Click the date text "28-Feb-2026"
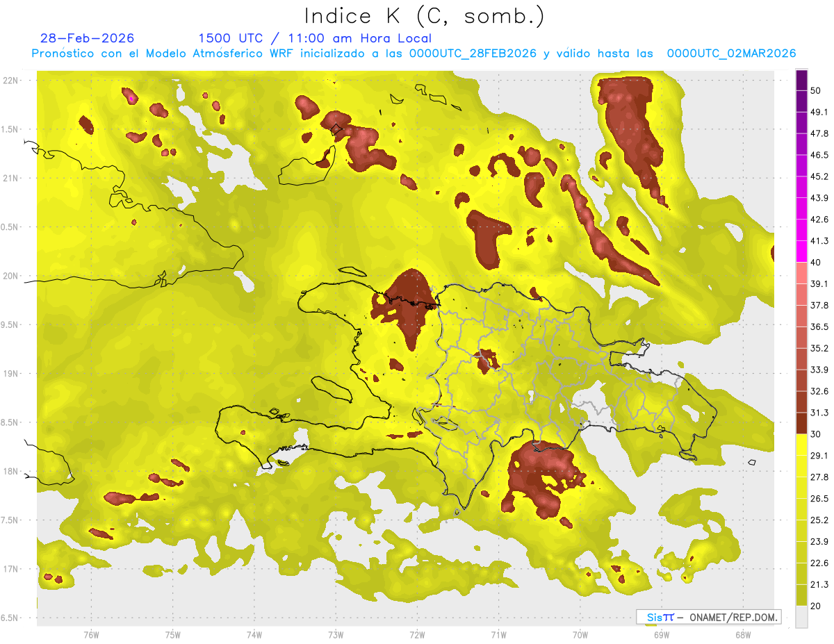 click(87, 38)
